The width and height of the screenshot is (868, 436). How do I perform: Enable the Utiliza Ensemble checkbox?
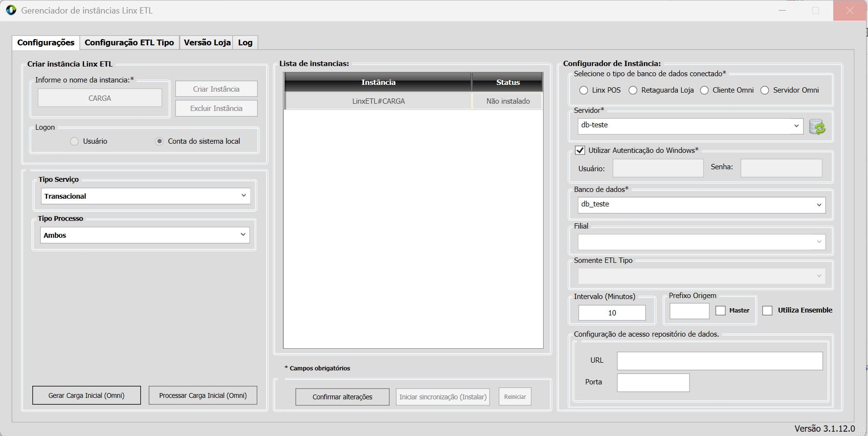click(x=767, y=311)
